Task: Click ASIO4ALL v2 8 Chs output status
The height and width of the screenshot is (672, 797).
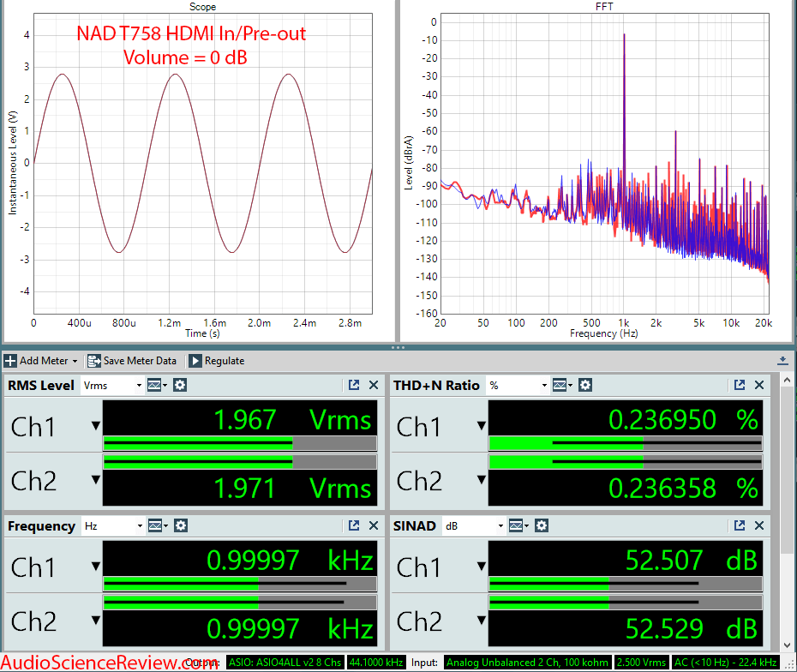Action: 285,663
